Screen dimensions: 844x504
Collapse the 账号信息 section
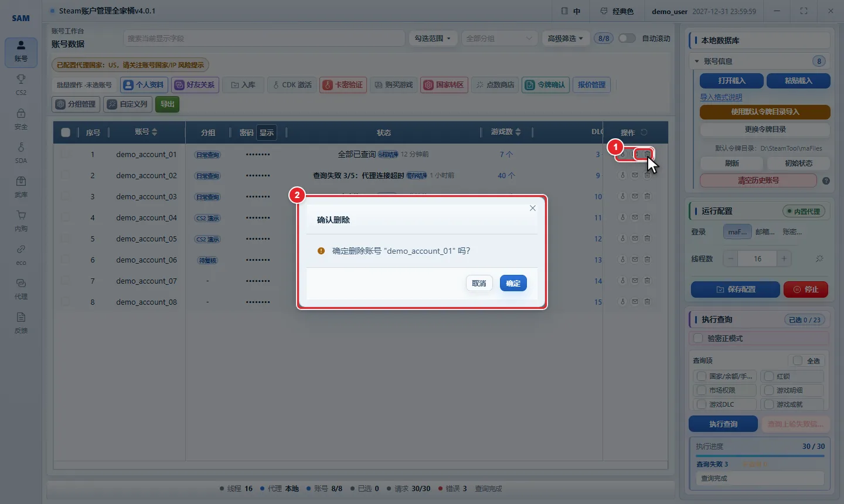[697, 61]
